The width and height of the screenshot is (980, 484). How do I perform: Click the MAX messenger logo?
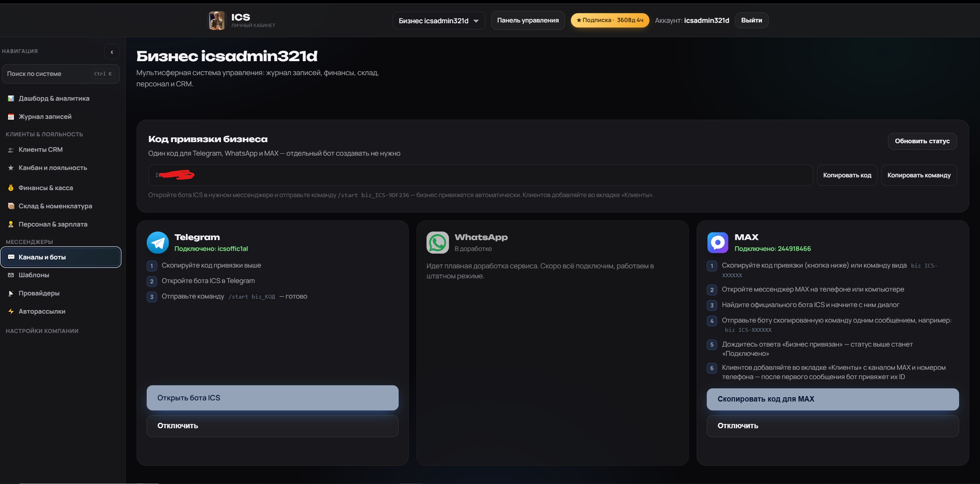[718, 242]
